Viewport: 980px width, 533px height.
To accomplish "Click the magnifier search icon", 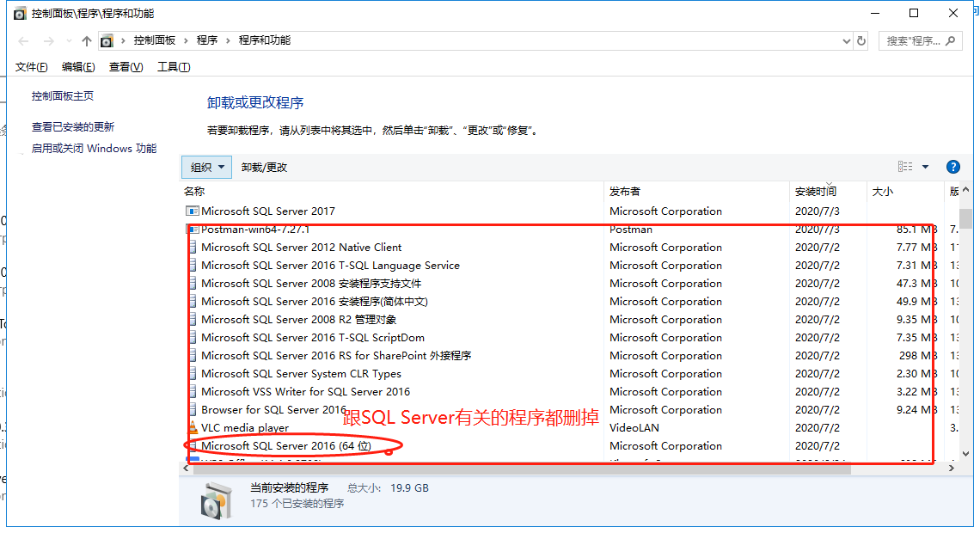I will pyautogui.click(x=951, y=41).
